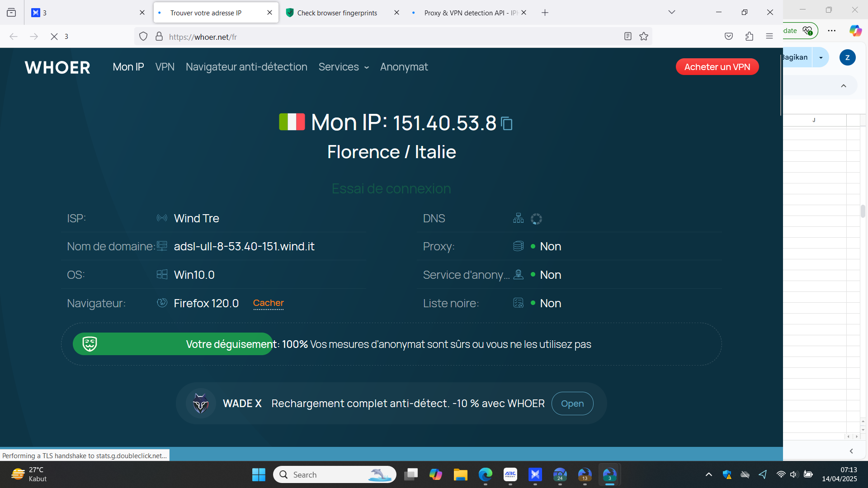868x488 pixels.
Task: Click the shield tracking protection icon
Action: click(143, 37)
